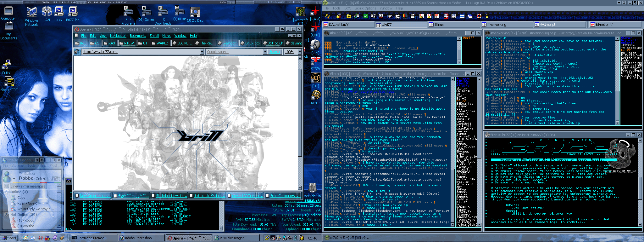Select the Recycle Bin desktop icon

click(x=312, y=190)
